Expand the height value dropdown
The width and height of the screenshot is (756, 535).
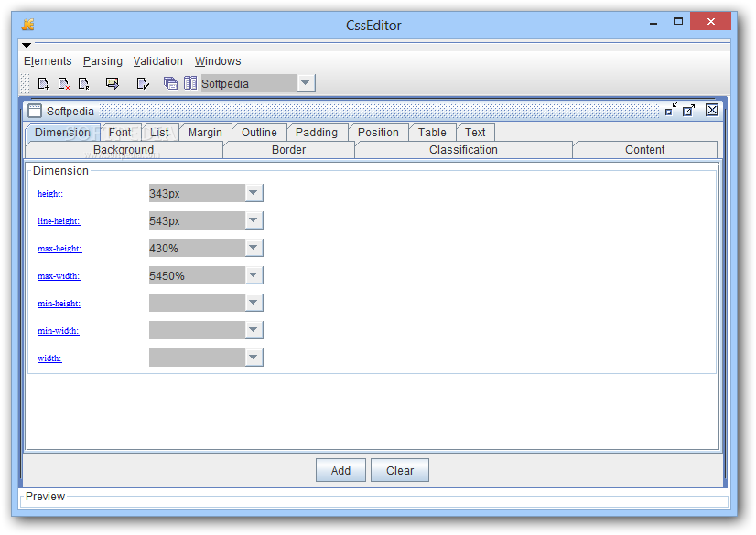pyautogui.click(x=254, y=193)
